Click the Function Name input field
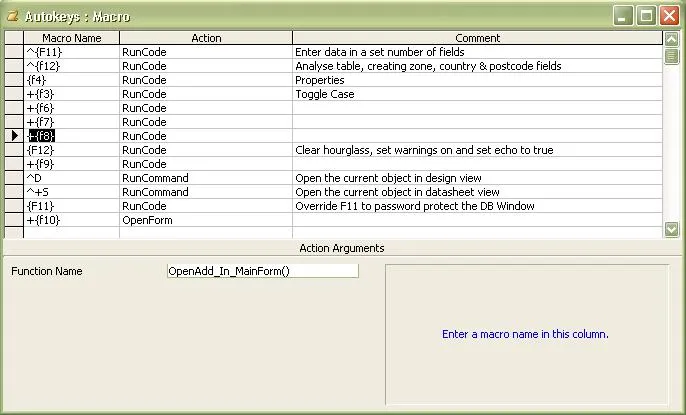 point(262,271)
